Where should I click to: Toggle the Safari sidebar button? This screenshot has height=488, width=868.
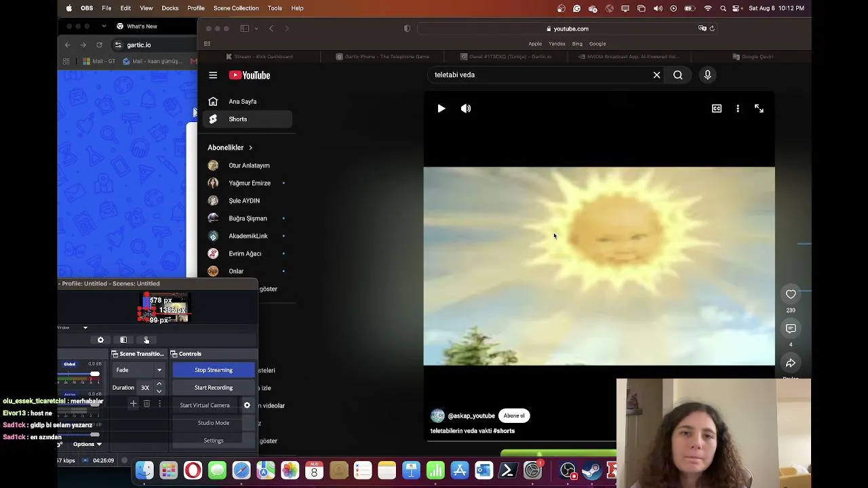244,28
